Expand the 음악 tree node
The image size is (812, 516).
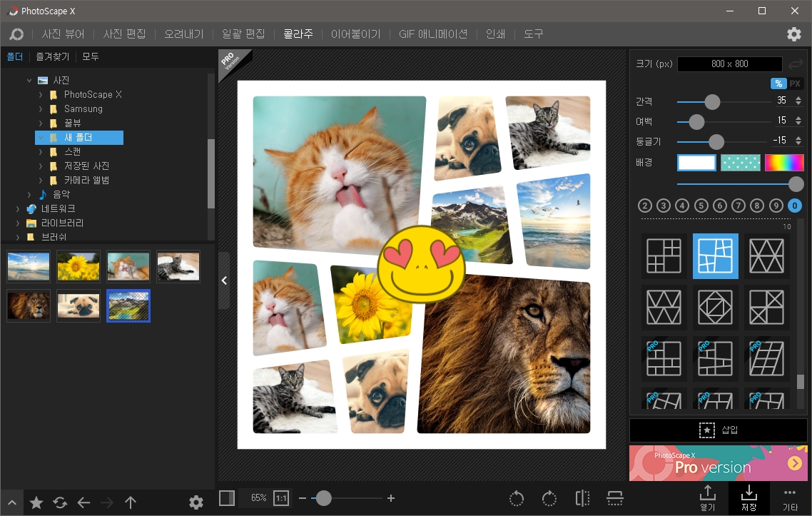coord(29,195)
